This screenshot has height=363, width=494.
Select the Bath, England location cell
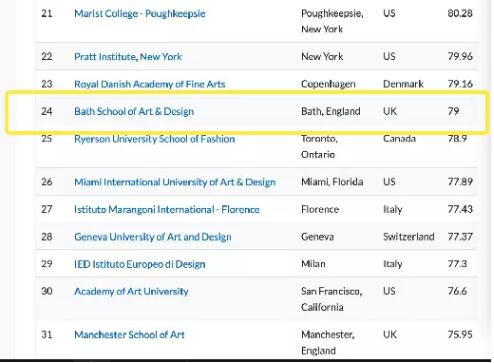click(x=331, y=111)
